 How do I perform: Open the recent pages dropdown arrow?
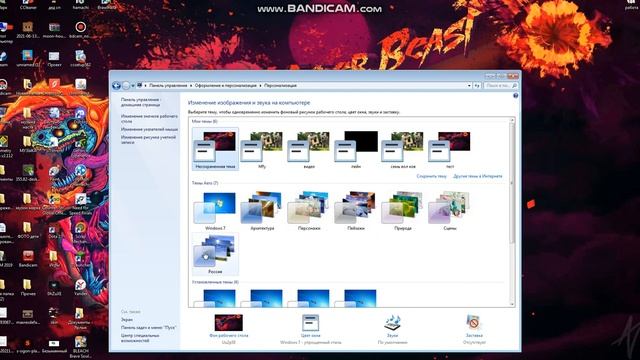[133, 86]
